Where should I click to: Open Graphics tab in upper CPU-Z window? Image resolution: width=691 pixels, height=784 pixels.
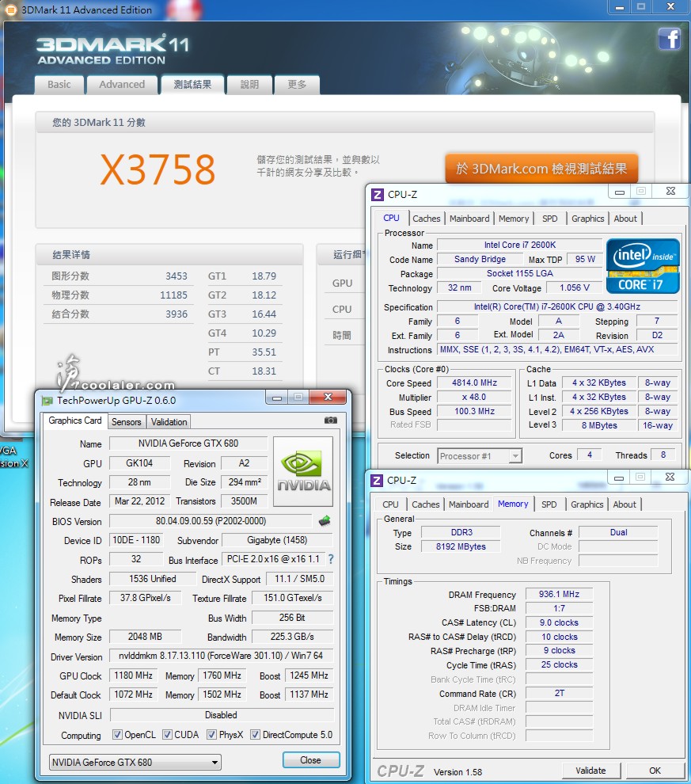pos(587,219)
